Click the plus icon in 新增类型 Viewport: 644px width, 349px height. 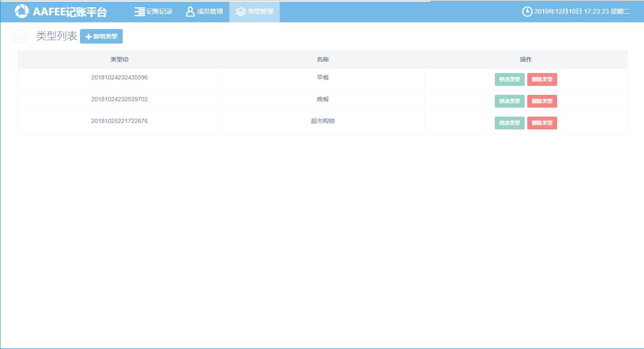89,37
